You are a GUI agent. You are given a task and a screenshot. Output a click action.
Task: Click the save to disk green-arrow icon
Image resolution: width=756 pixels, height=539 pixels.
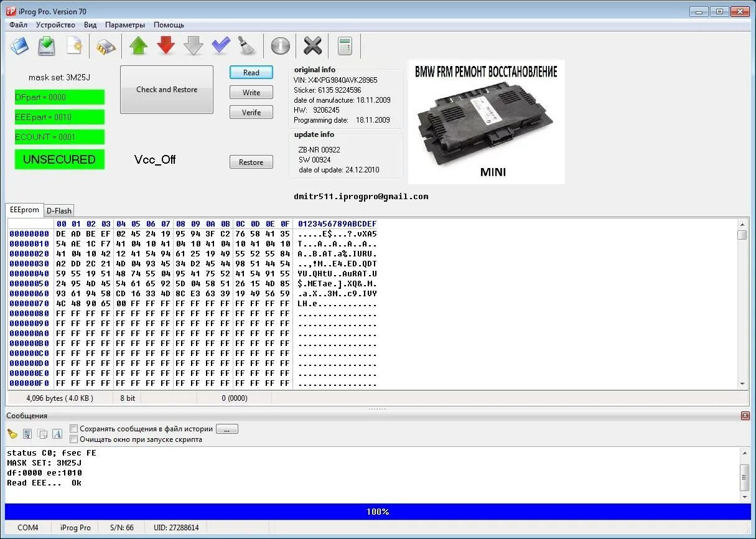[x=47, y=45]
